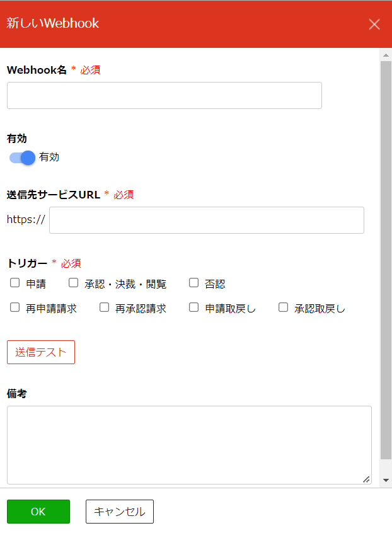Enable the 承認・決裁・閲覧 trigger checkbox
This screenshot has width=392, height=533.
click(74, 283)
